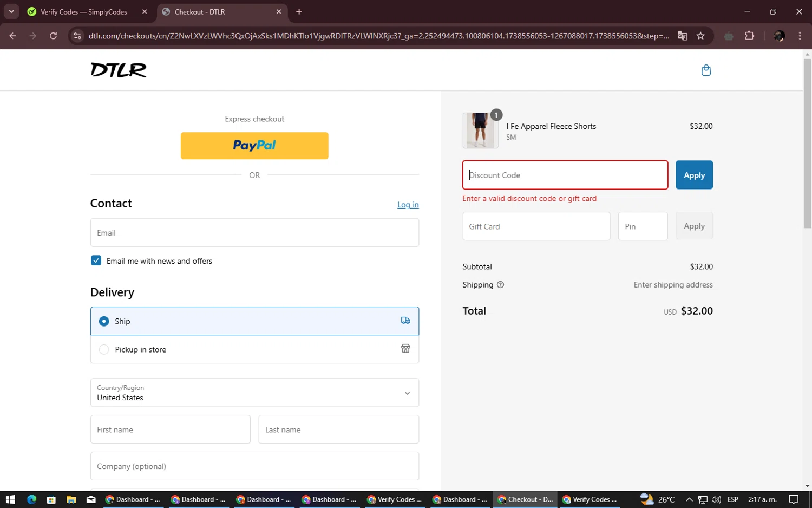Select the Pickup in store option
This screenshot has width=812, height=508.
[254, 349]
